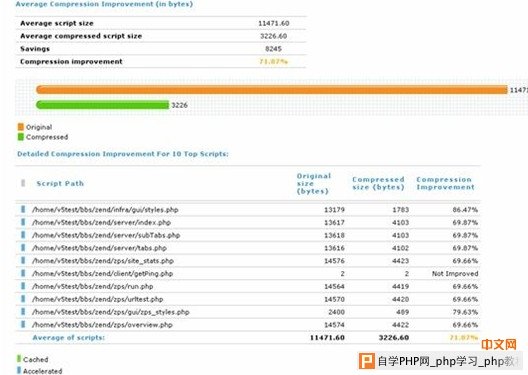
Task: Click status icon next to subTabs.php
Action: click(x=23, y=235)
